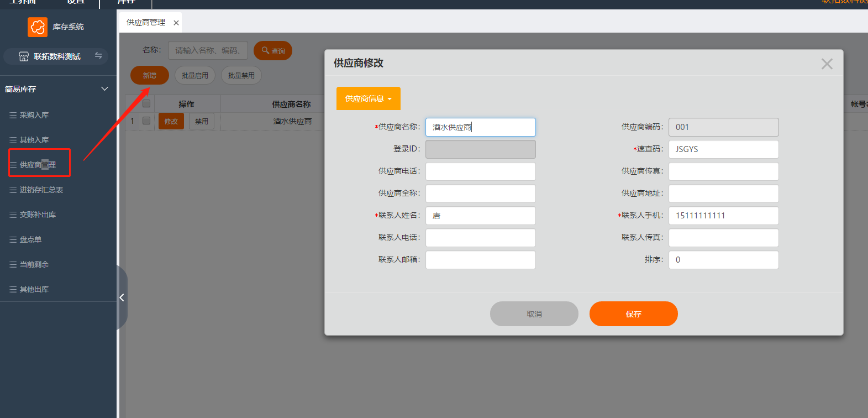Click the 供应商名称 input field
This screenshot has height=418, width=868.
point(481,127)
